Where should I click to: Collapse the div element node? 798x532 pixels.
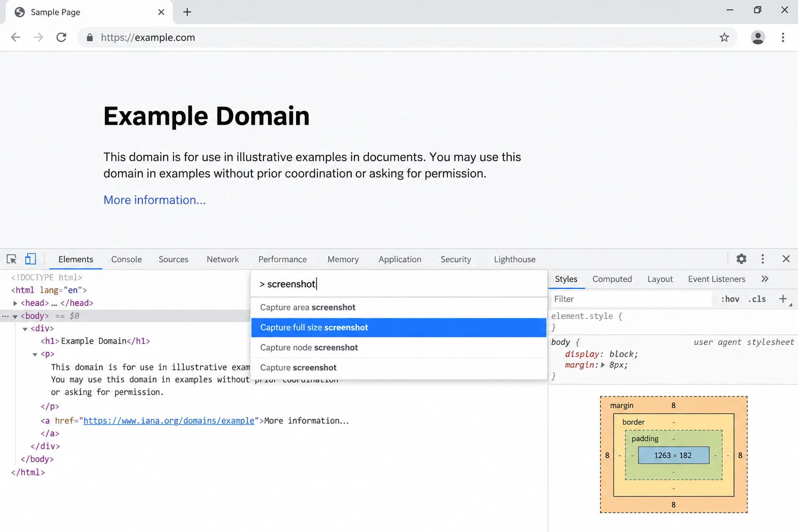point(25,329)
